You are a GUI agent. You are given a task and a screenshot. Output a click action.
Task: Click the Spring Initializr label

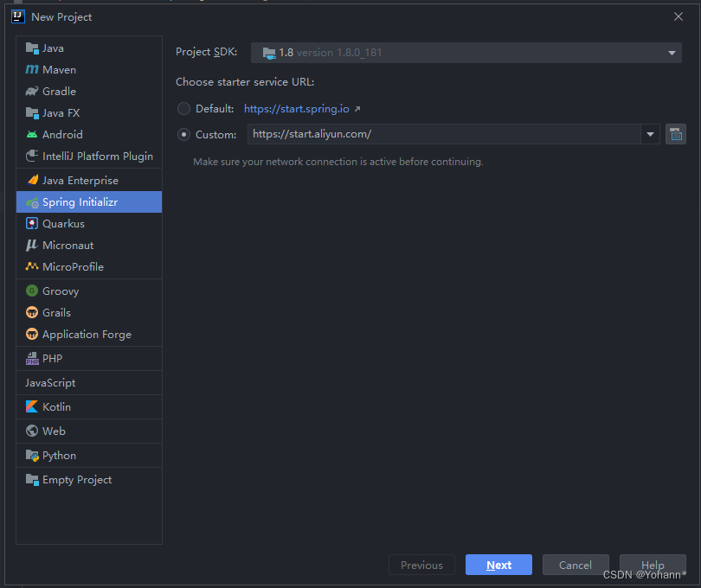tap(80, 202)
